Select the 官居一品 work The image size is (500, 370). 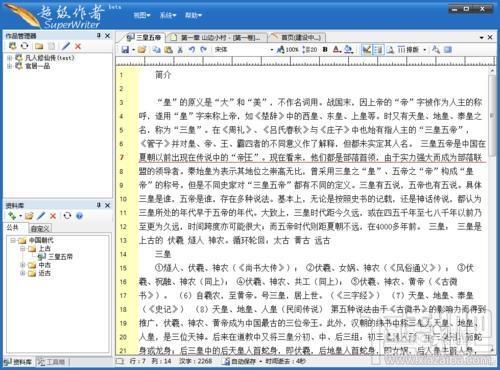tap(38, 66)
